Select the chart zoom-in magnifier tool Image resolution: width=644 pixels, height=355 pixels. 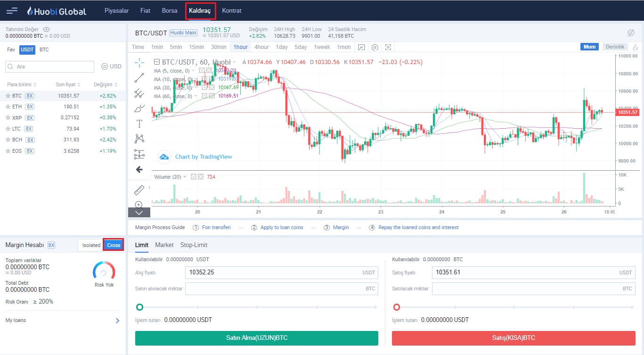(x=139, y=205)
